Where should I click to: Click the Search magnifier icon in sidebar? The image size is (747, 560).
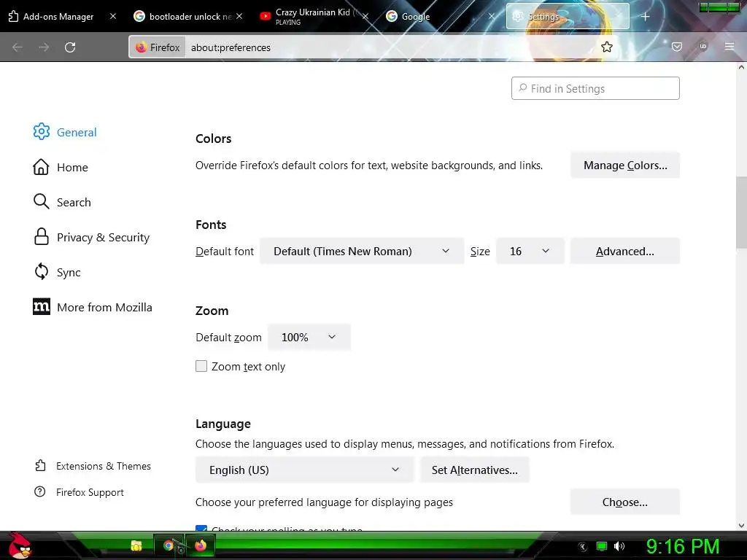pos(41,201)
